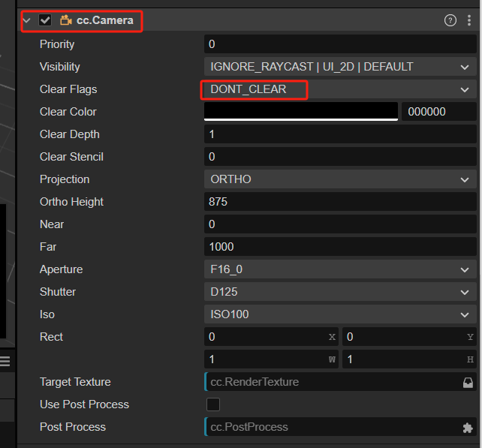This screenshot has height=448, width=482.
Task: Click the Clear Stencil value field
Action: pyautogui.click(x=340, y=157)
